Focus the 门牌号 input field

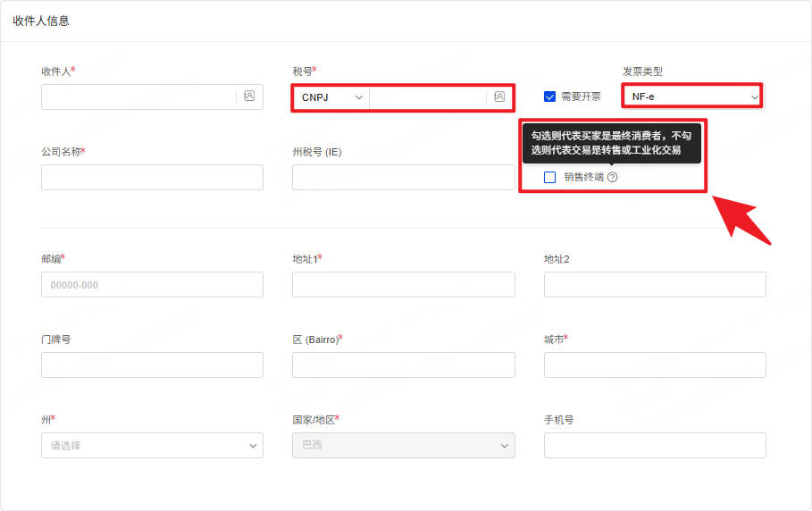pos(152,365)
